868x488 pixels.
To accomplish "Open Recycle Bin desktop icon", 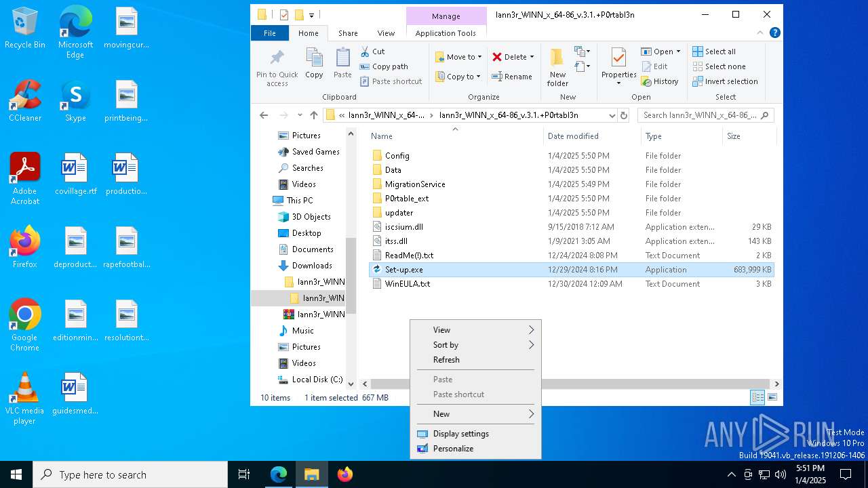I will pos(25,28).
